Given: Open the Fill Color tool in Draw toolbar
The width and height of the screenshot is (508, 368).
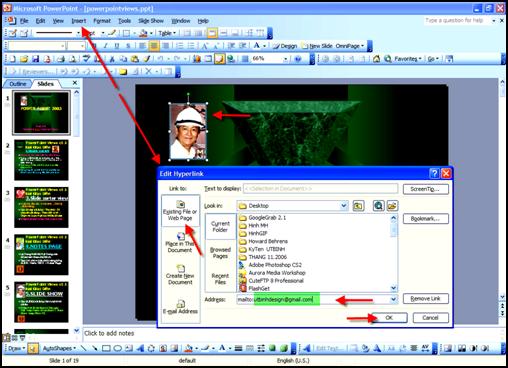Looking at the screenshot, I should click(189, 348).
